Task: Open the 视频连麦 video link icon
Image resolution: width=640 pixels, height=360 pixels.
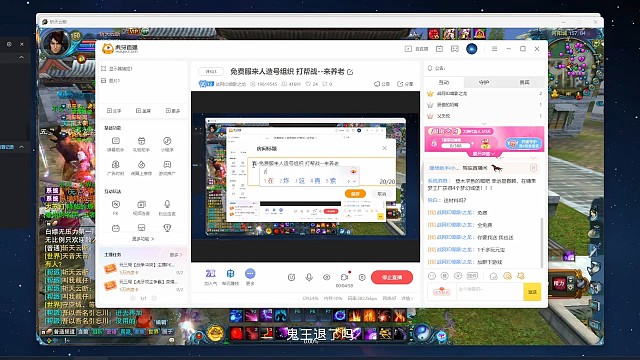Action: 141,204
